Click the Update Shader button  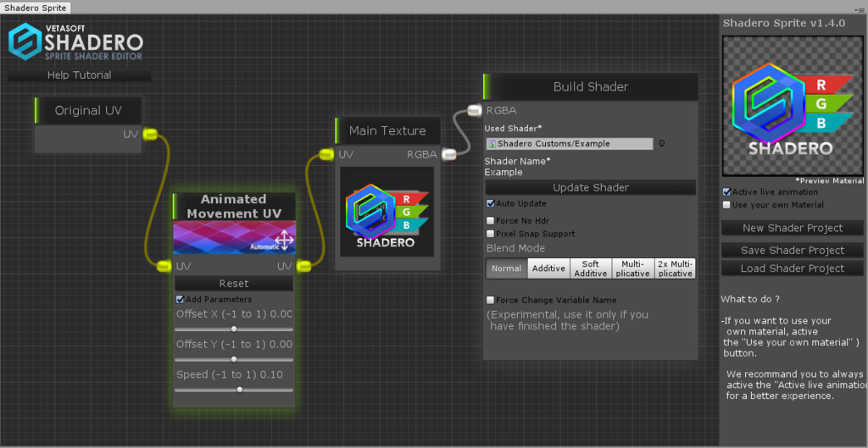coord(591,187)
